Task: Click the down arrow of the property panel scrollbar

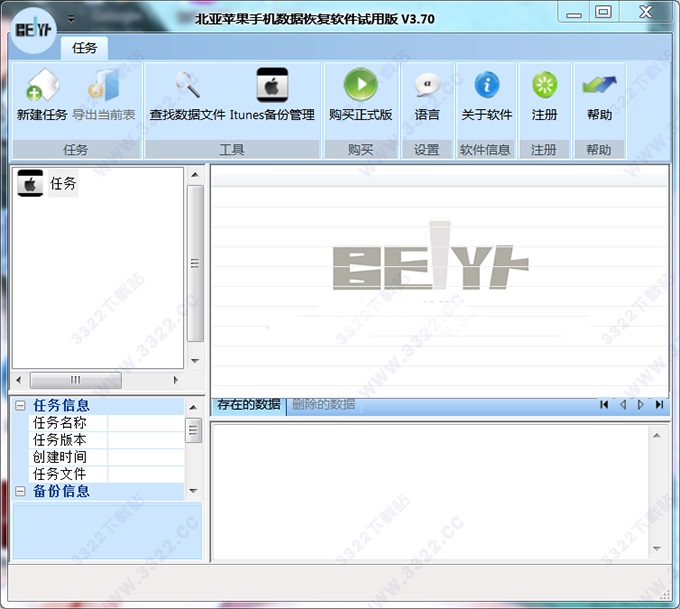Action: [193, 491]
